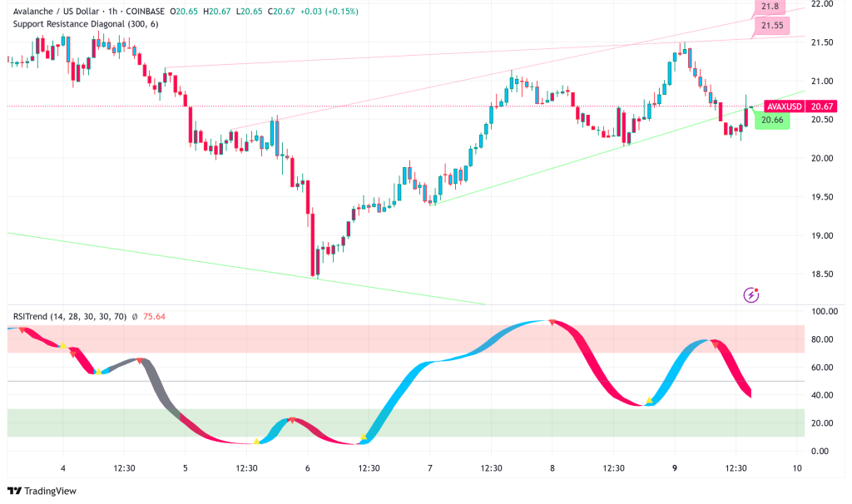Click 0.00 on the RSI axis
The height and width of the screenshot is (504, 852).
(820, 452)
